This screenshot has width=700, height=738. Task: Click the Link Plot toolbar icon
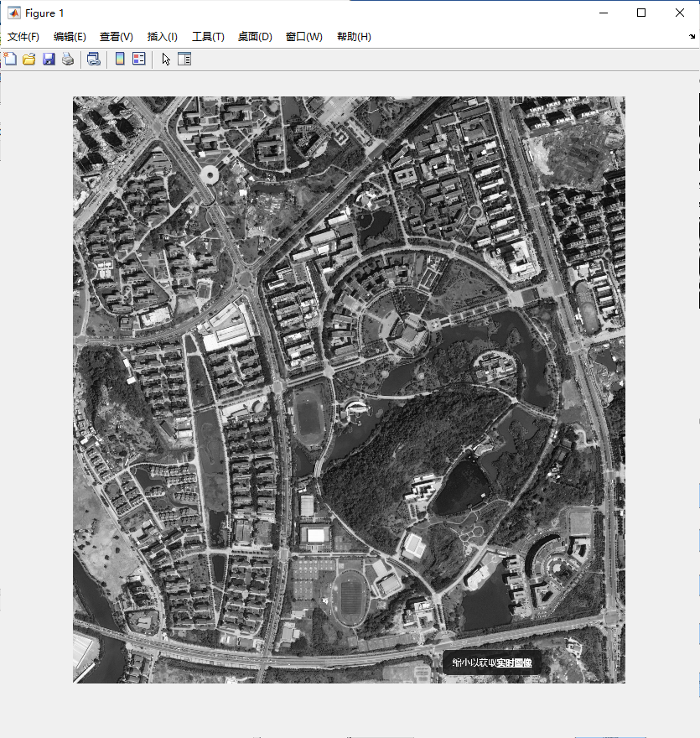(x=94, y=59)
